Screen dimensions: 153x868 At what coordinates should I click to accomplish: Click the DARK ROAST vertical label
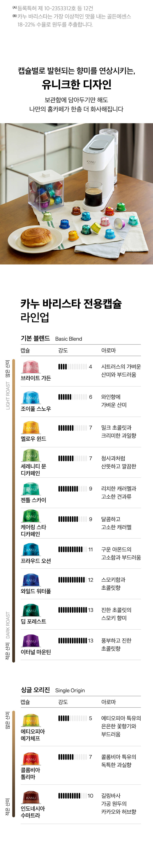pyautogui.click(x=8, y=625)
